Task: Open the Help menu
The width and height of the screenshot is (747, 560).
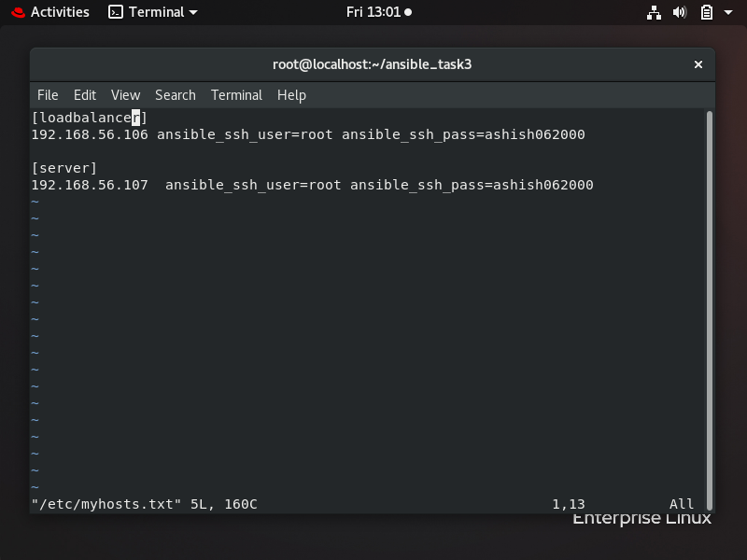Action: coord(291,94)
